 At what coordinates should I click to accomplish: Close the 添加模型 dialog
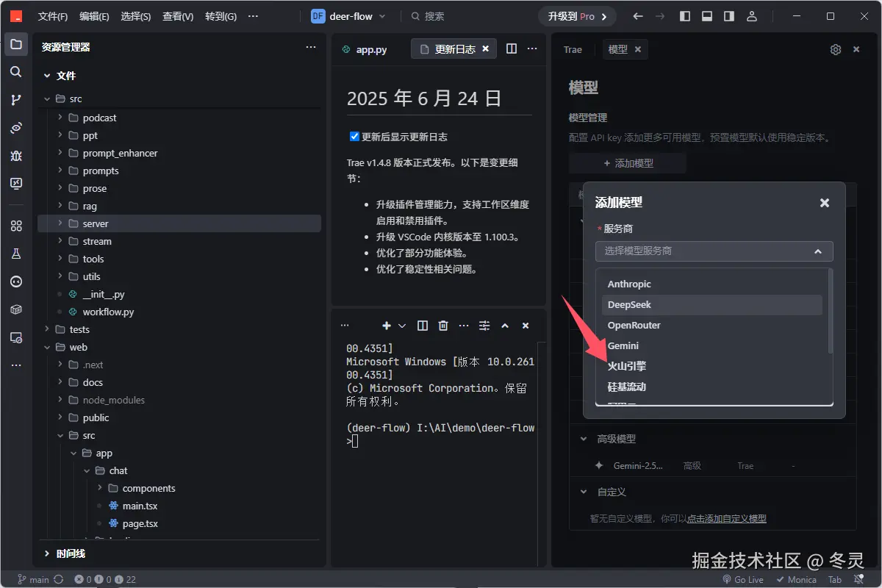(825, 203)
